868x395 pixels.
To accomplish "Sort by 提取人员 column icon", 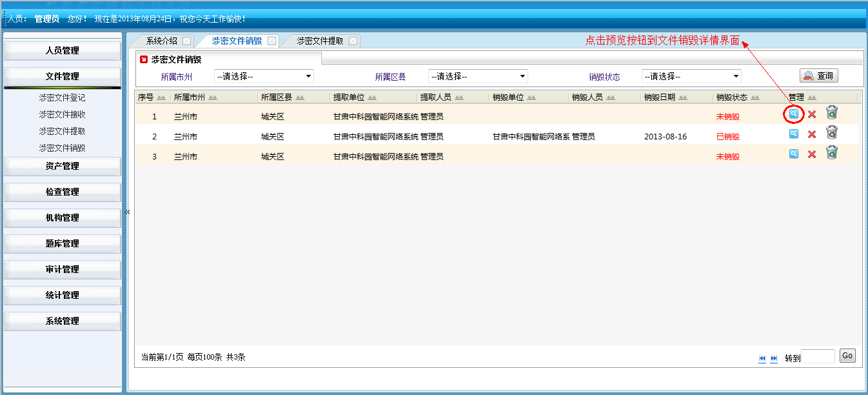I will pyautogui.click(x=459, y=98).
